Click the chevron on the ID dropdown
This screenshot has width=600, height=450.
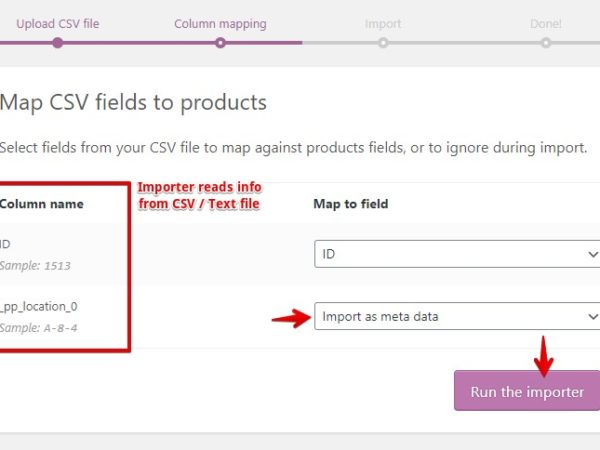click(592, 255)
